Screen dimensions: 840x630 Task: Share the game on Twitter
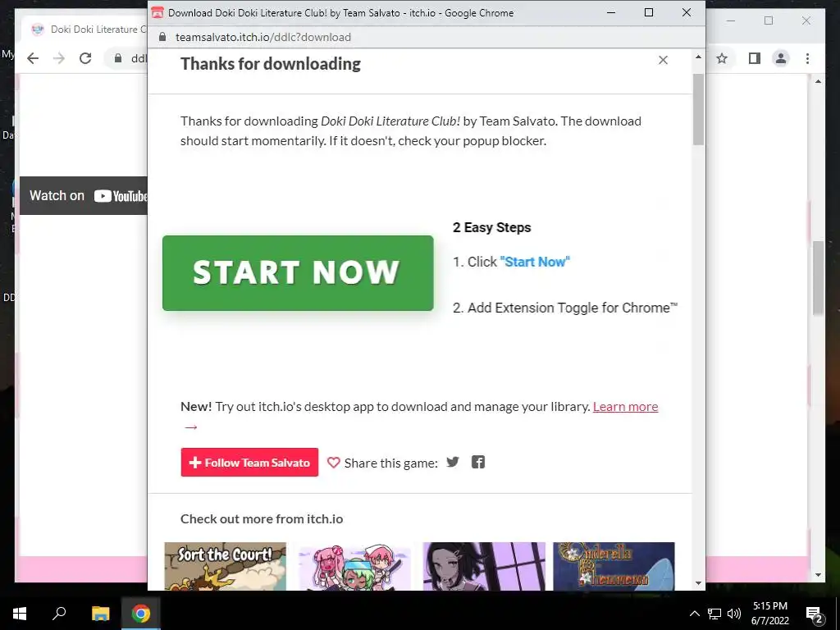[453, 462]
